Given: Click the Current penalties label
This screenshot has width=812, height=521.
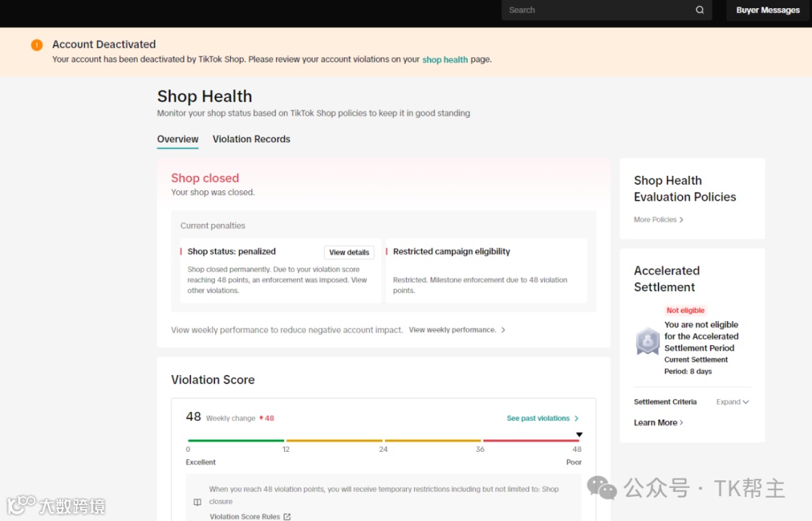Looking at the screenshot, I should coord(213,226).
